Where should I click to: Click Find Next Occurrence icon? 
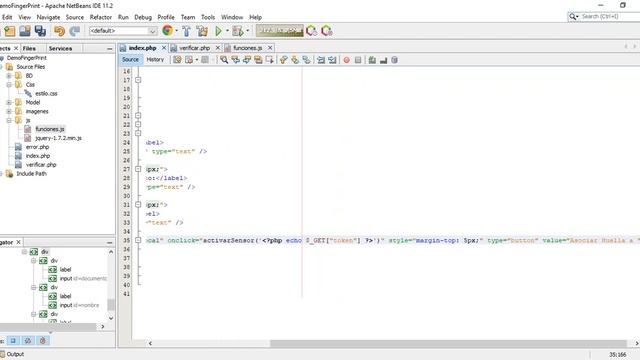pyautogui.click(x=247, y=60)
